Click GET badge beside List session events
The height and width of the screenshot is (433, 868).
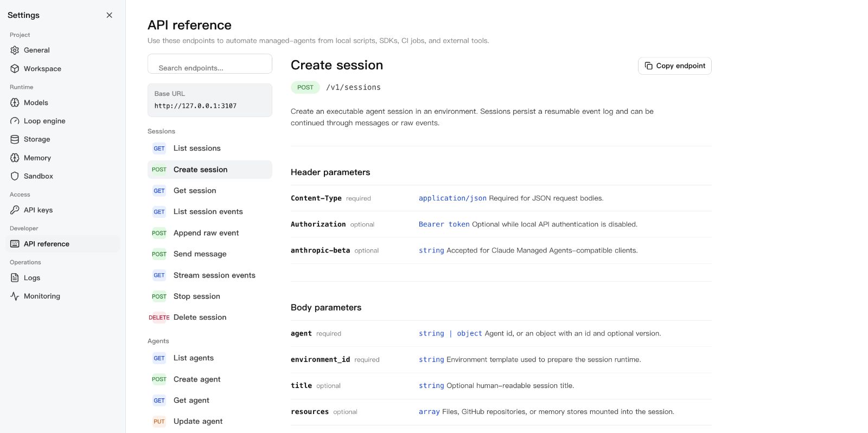pos(159,212)
